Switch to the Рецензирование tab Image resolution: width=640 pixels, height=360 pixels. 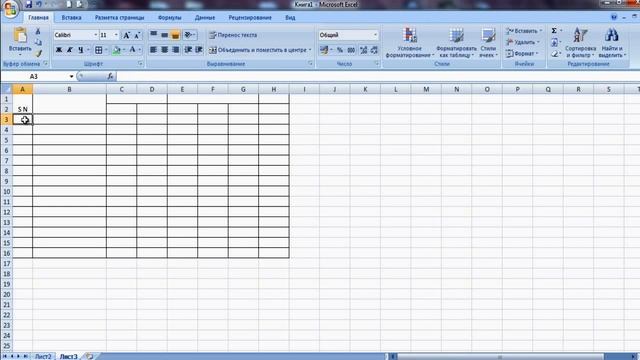click(x=250, y=18)
